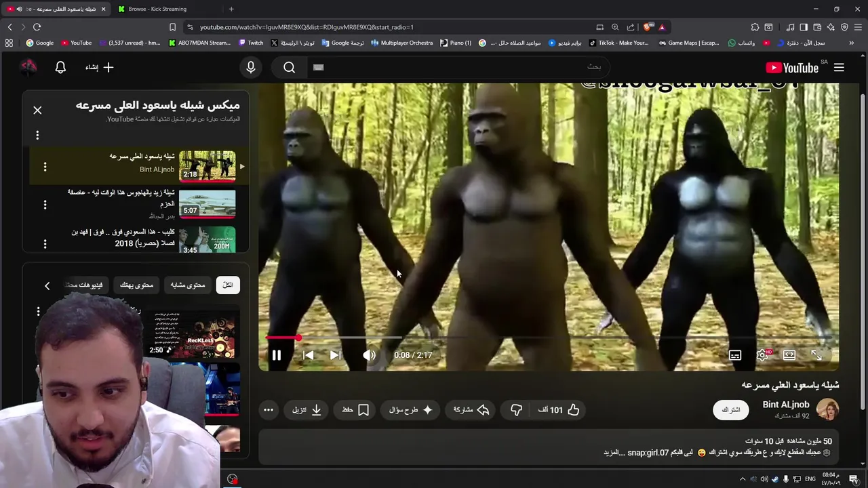The image size is (868, 488).
Task: Open the Brave Rewards triangle icon
Action: [662, 27]
